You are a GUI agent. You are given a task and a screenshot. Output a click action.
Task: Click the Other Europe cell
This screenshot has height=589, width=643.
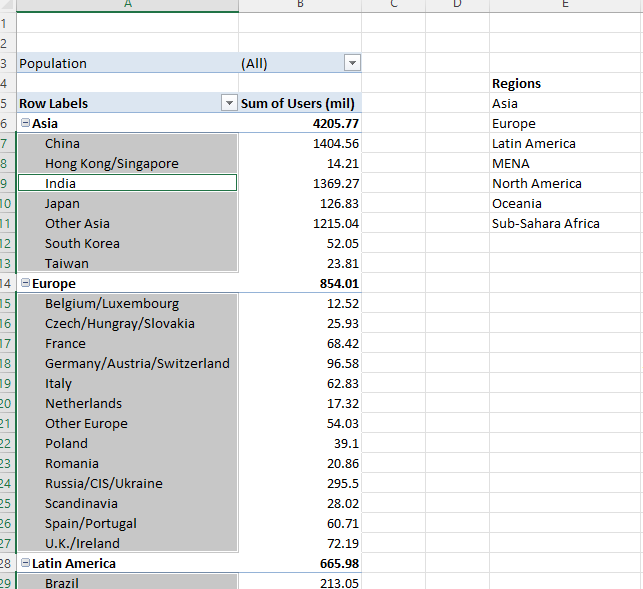(x=128, y=423)
